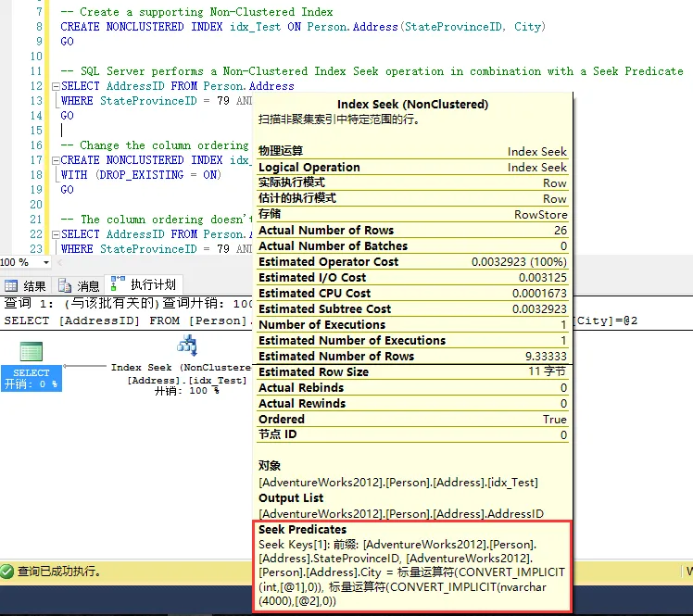
Task: Click the '估计的执行模式' Row tooltip row
Action: pos(412,199)
